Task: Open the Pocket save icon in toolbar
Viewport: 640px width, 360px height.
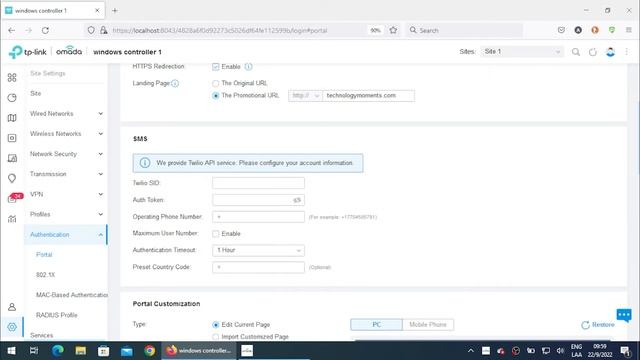Action: click(x=561, y=30)
